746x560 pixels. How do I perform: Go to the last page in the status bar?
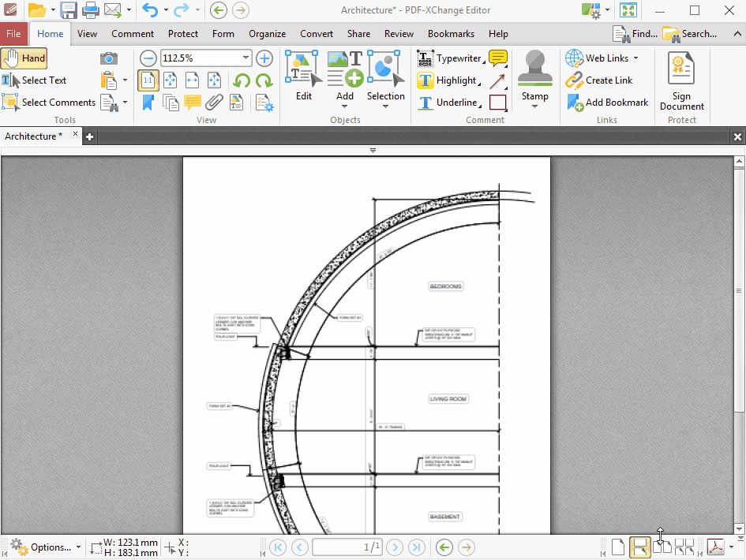(416, 547)
